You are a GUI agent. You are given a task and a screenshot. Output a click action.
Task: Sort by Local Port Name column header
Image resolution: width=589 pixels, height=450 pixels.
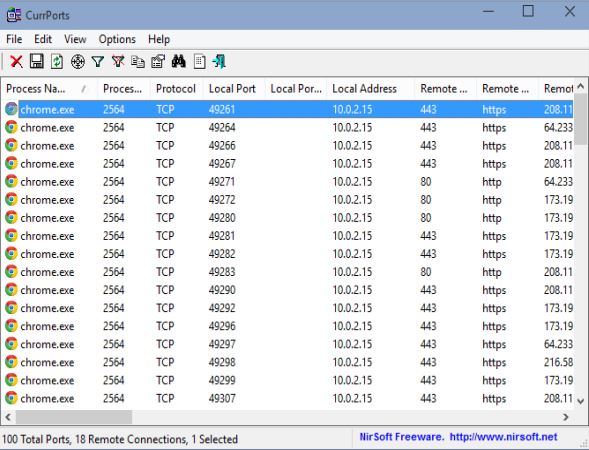(x=296, y=89)
